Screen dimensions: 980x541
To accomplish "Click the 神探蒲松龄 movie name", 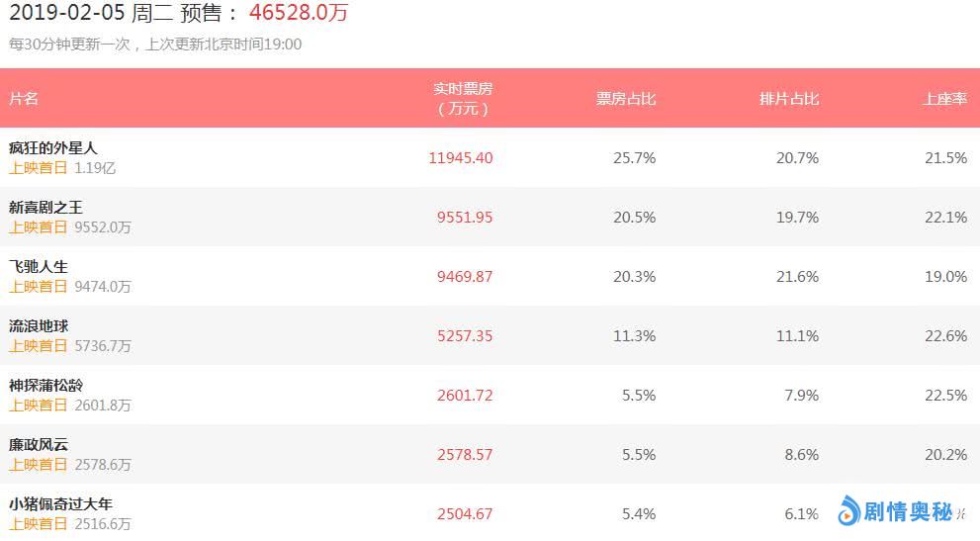I will click(45, 386).
